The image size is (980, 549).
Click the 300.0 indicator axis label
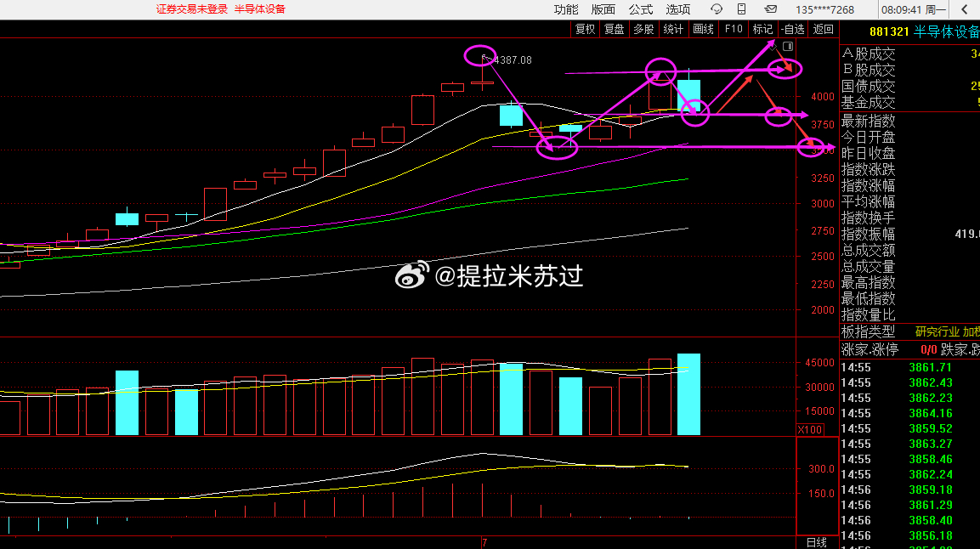point(821,469)
